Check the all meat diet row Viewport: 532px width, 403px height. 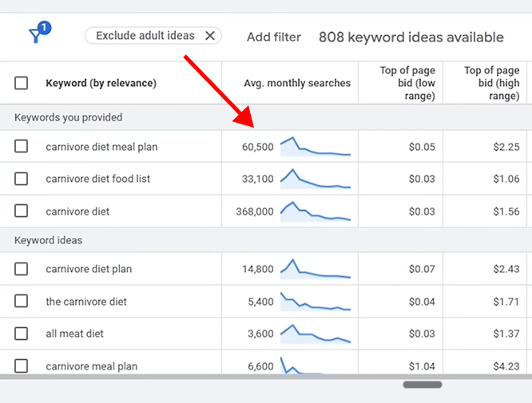point(21,334)
